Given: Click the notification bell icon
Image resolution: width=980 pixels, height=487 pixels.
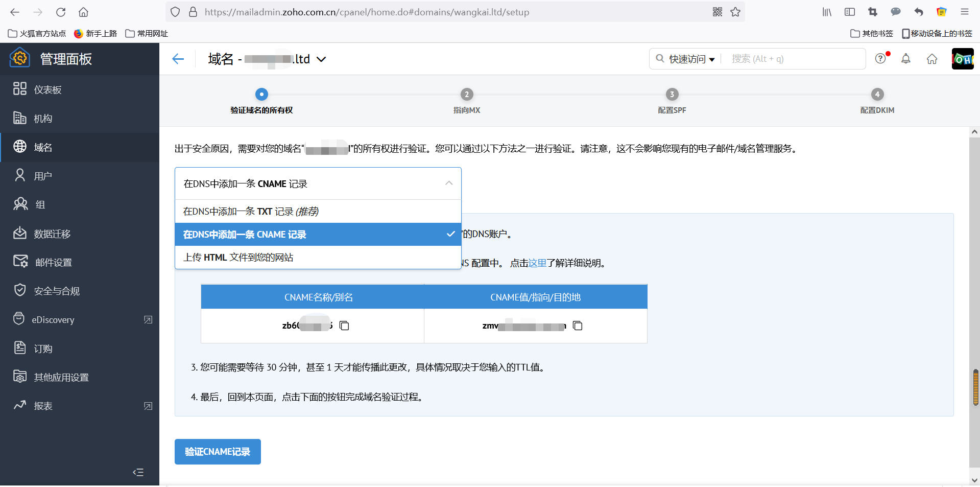Looking at the screenshot, I should click(x=905, y=59).
